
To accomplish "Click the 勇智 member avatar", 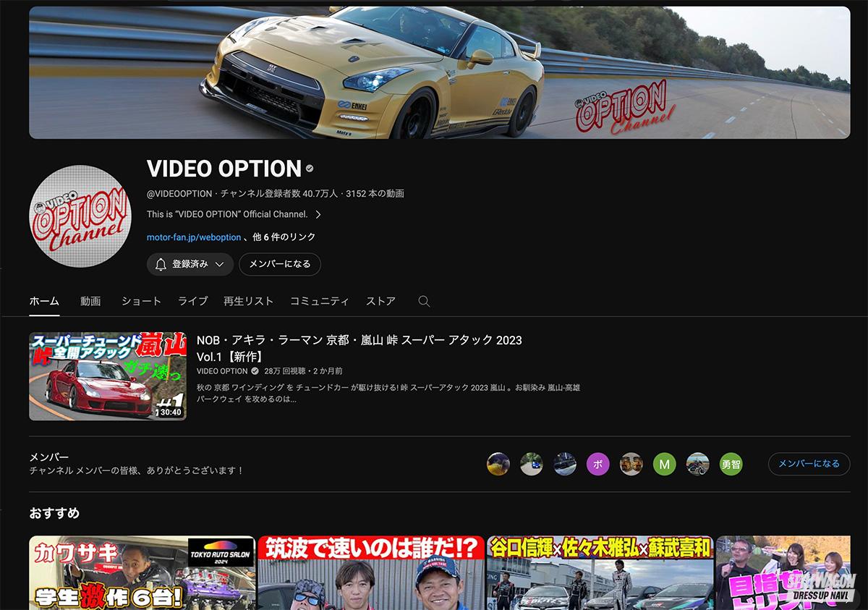I will (731, 464).
